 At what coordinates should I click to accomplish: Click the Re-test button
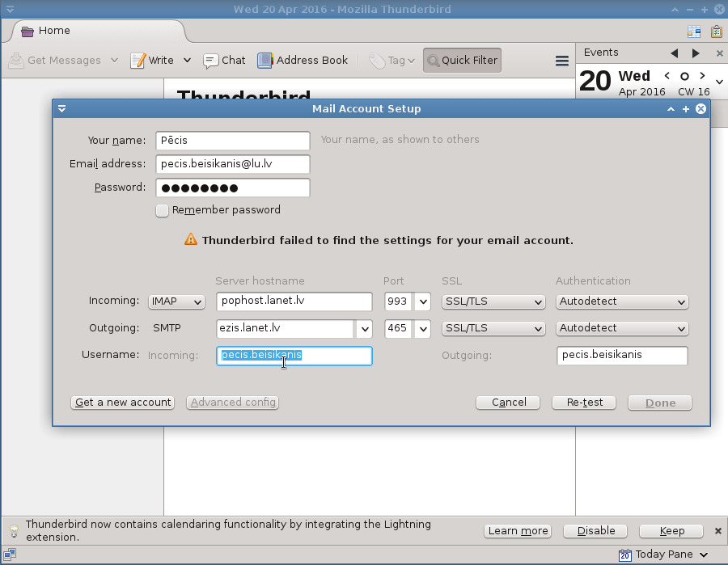[584, 403]
